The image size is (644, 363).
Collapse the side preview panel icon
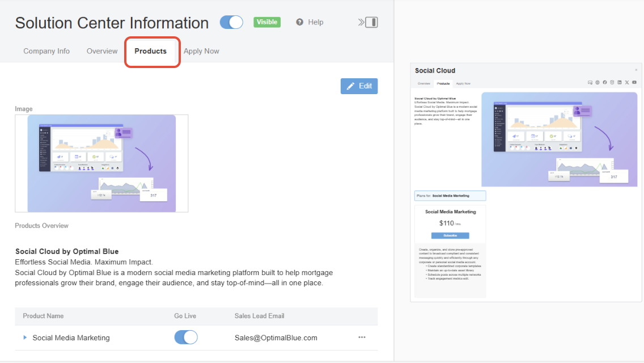(x=367, y=22)
